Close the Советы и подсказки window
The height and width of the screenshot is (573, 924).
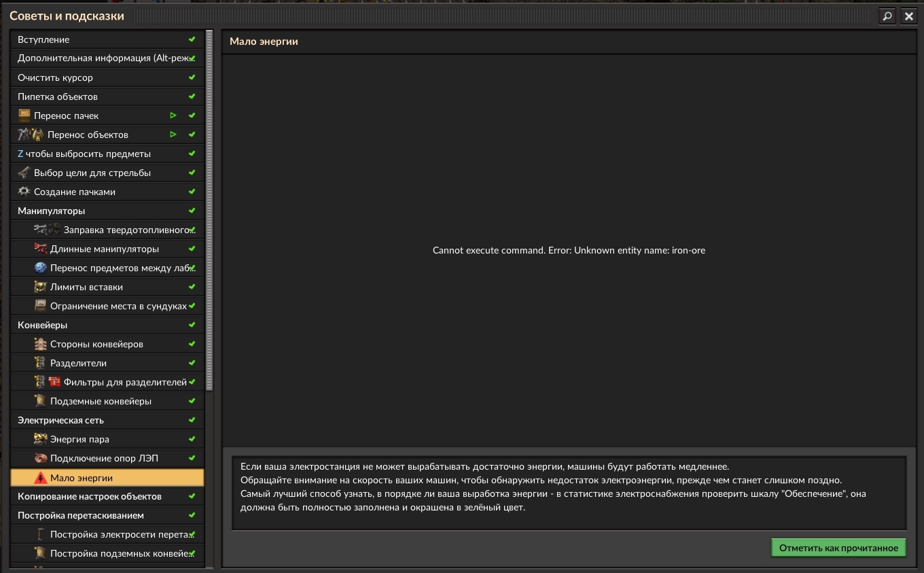[x=909, y=16]
